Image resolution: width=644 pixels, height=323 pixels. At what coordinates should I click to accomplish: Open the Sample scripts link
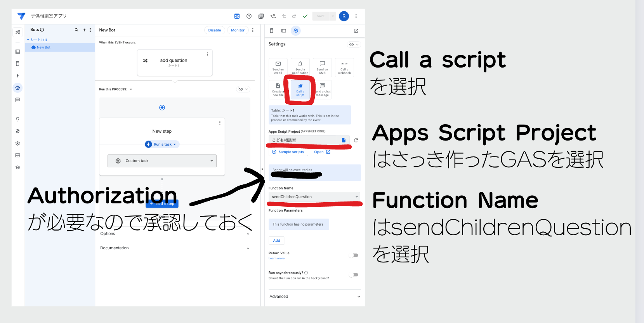(288, 152)
